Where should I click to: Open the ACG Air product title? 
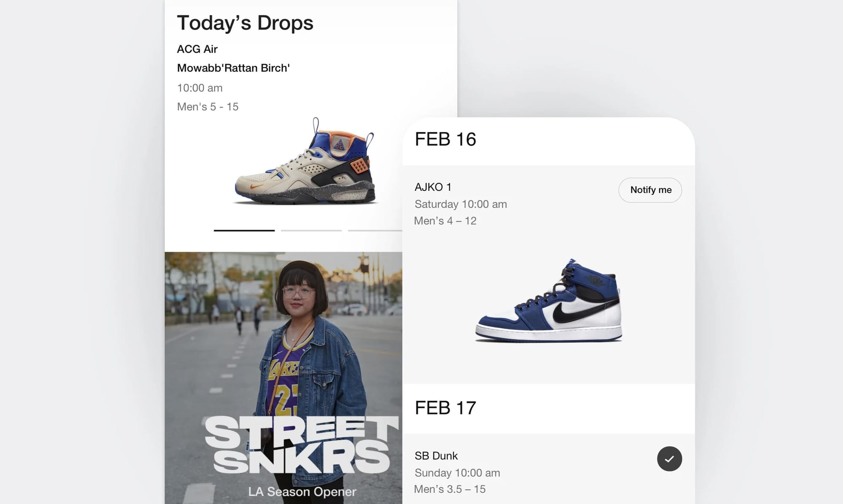click(x=197, y=49)
